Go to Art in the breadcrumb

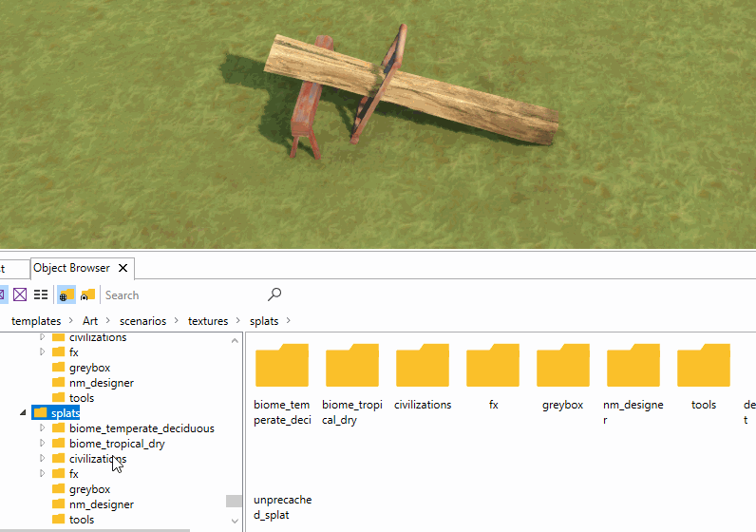pyautogui.click(x=90, y=321)
